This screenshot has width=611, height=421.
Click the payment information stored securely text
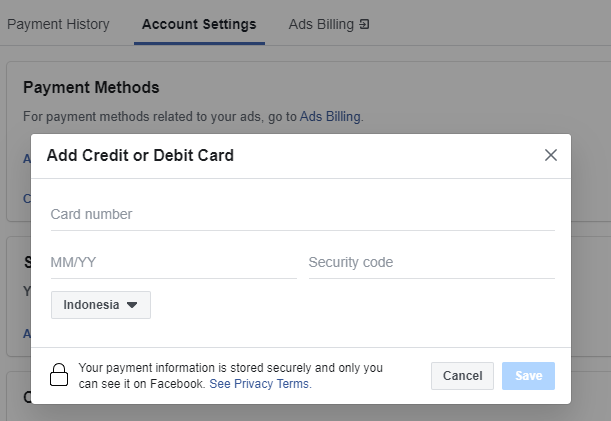point(231,376)
